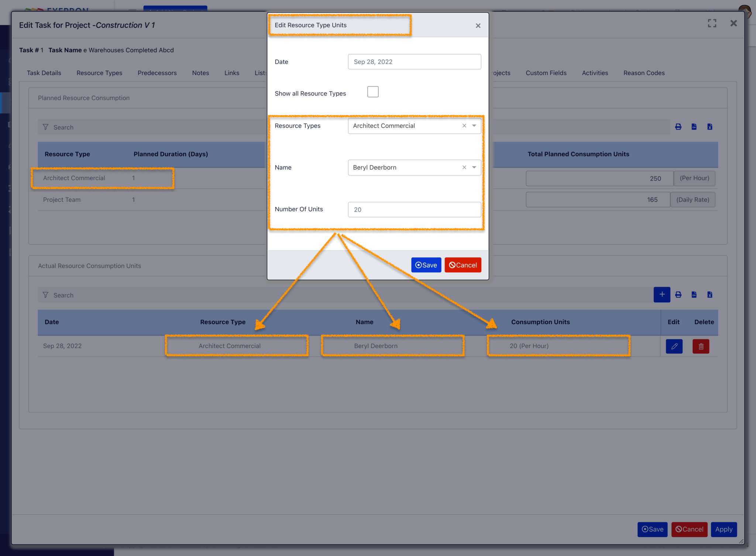Save the Edit Resource Type Units dialog

pos(426,265)
